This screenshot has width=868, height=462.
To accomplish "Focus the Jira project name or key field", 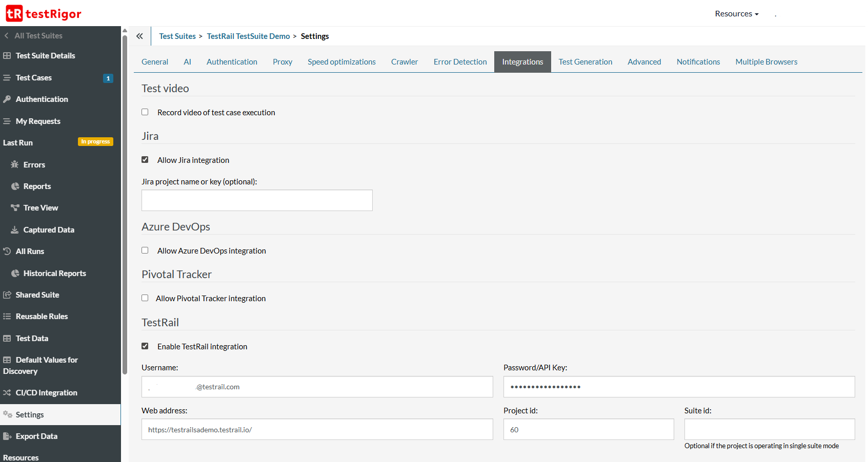I will pos(257,200).
